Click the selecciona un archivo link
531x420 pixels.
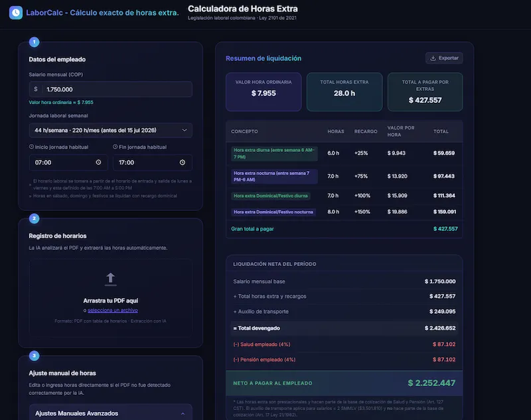click(x=113, y=311)
